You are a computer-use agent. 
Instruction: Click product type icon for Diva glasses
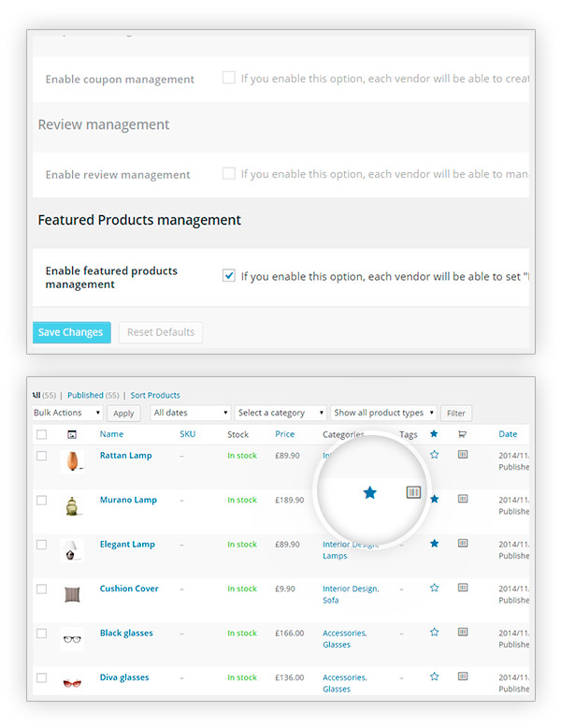coord(463,677)
